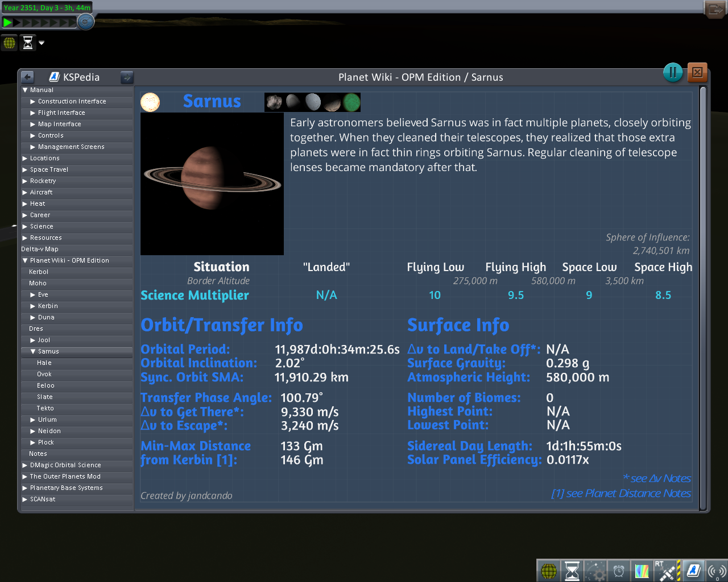
Task: Click the Kerbol sun icon beside Sarnus title
Action: [x=150, y=102]
